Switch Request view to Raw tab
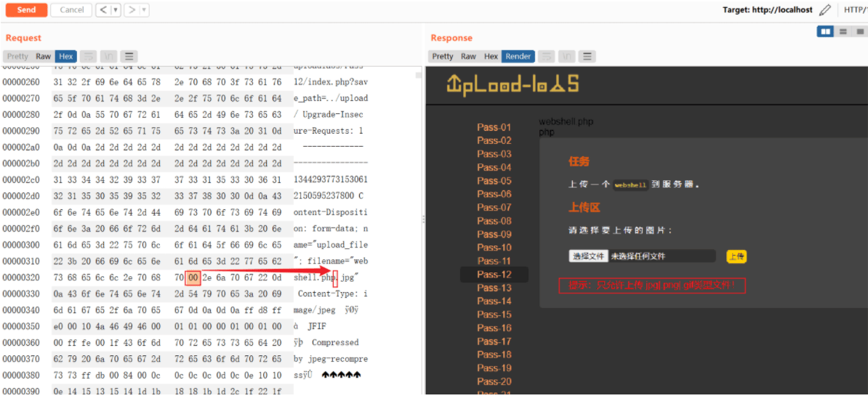This screenshot has height=401, width=868. click(x=43, y=56)
